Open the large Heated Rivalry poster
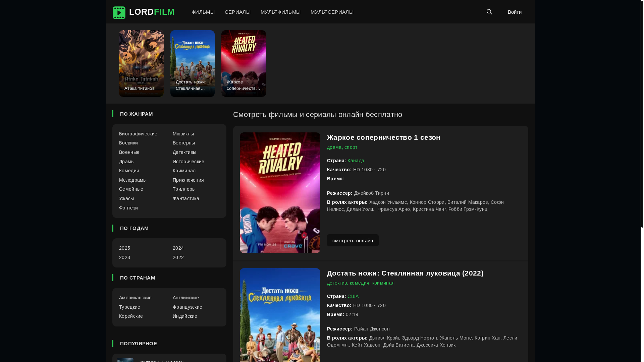The height and width of the screenshot is (362, 644). tap(280, 193)
